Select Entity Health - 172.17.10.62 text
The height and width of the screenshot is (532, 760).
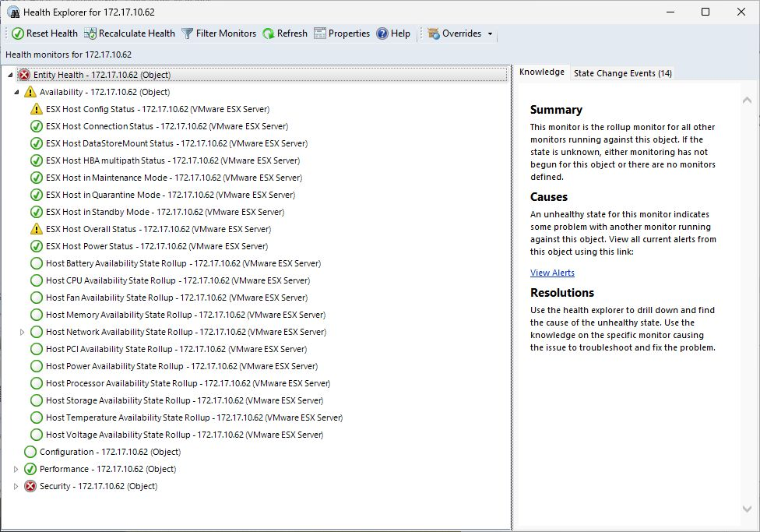tap(86, 75)
